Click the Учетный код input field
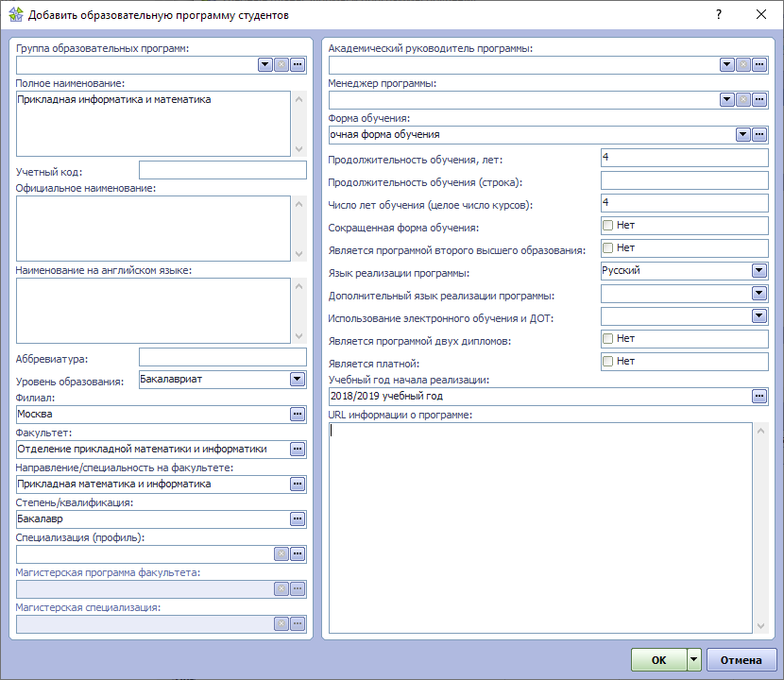The image size is (784, 680). click(223, 170)
